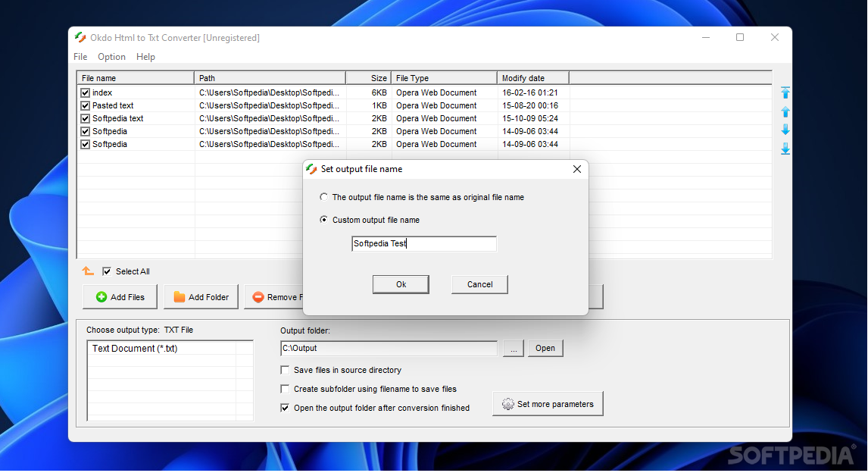
Task: Toggle the Select All checkbox
Action: pyautogui.click(x=107, y=271)
